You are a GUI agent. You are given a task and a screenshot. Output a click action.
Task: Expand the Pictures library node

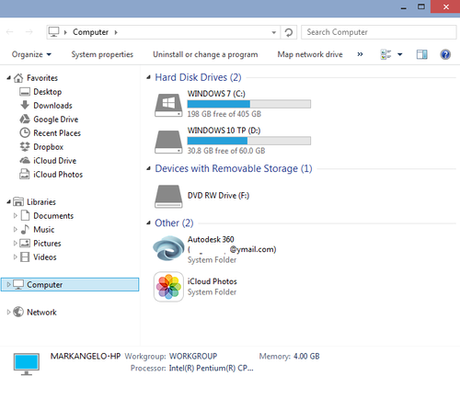coord(15,243)
